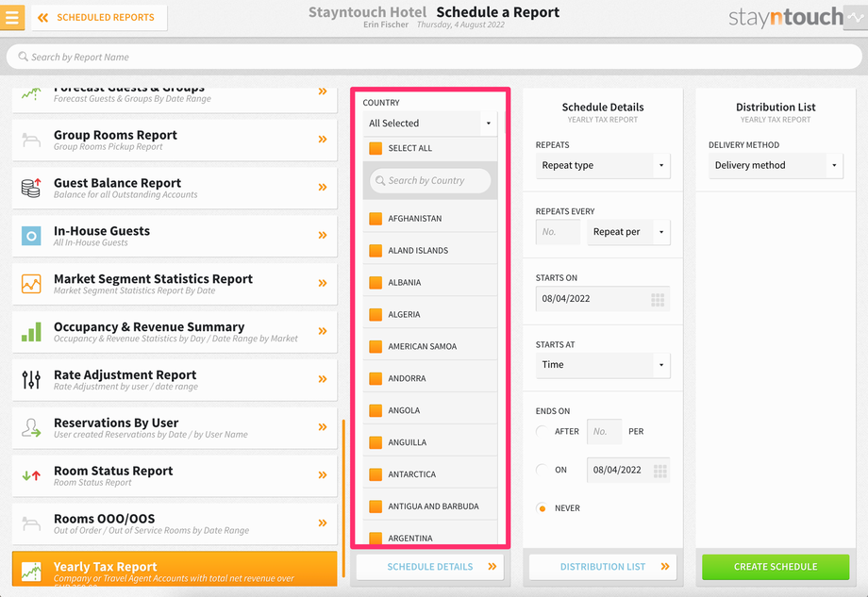Click the In-House Guests blue icon
This screenshot has width=868, height=597.
pyautogui.click(x=31, y=236)
